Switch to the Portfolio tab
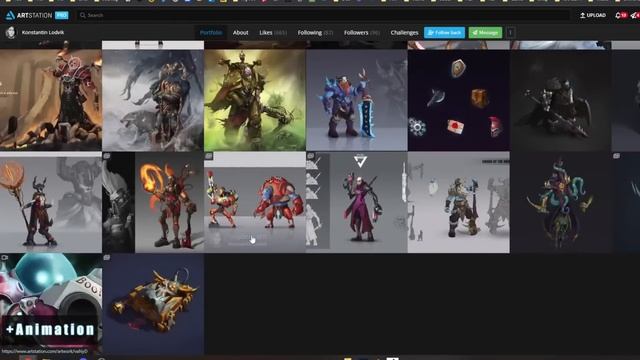 pos(211,32)
